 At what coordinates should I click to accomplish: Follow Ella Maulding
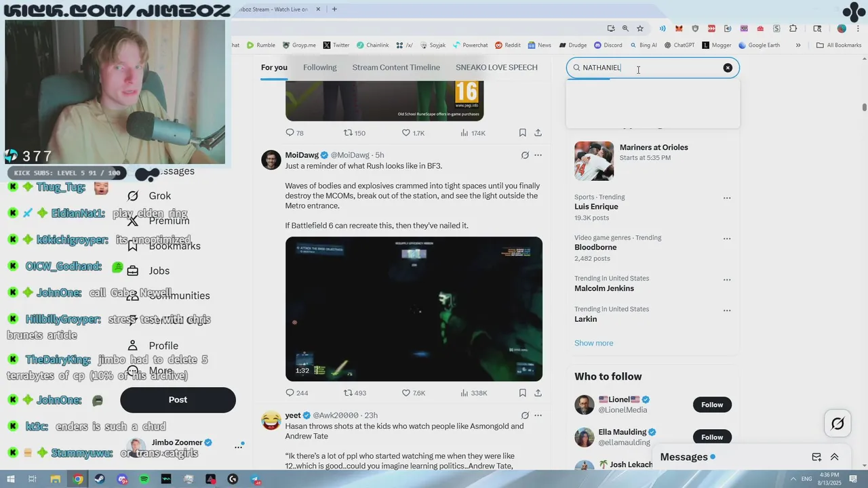(712, 437)
